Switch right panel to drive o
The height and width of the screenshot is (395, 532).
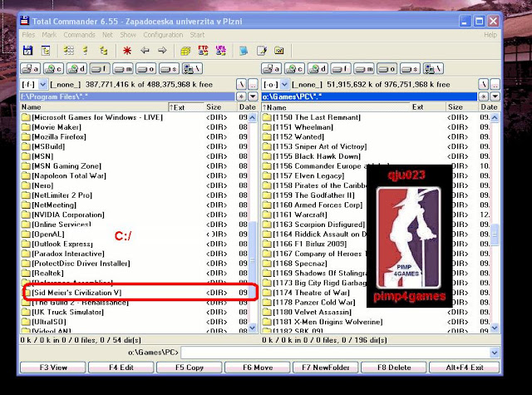coord(385,68)
